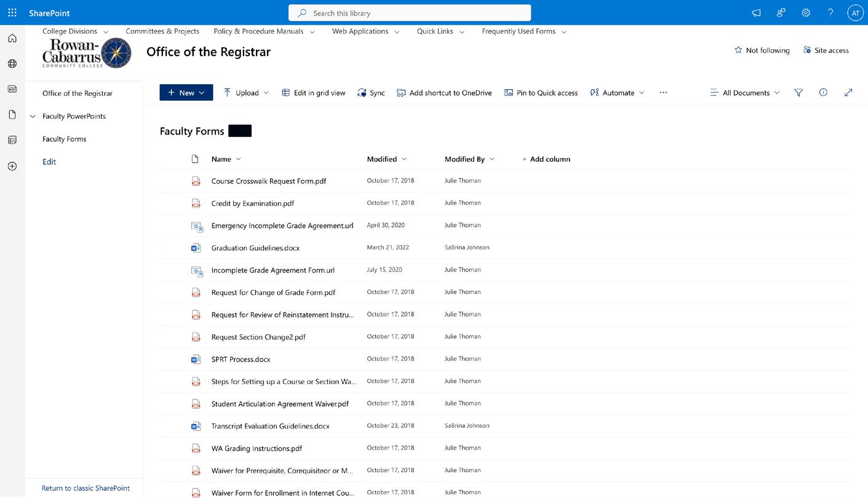Open Frequently Used Forms menu

pyautogui.click(x=525, y=31)
